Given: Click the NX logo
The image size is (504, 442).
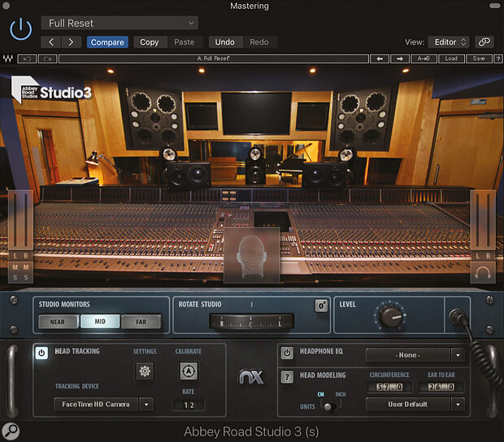Looking at the screenshot, I should (252, 377).
